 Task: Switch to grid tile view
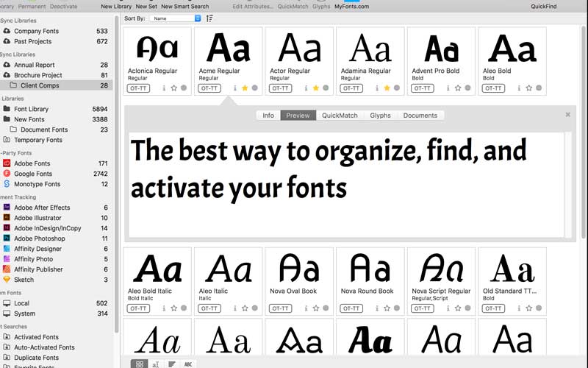tap(140, 364)
